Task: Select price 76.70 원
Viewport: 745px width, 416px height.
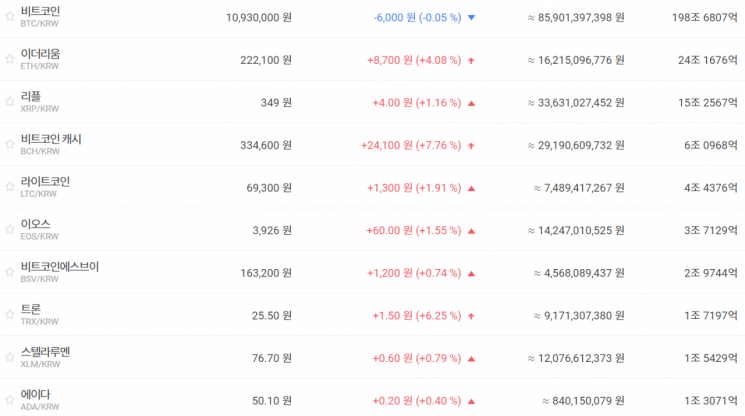Action: pos(272,359)
